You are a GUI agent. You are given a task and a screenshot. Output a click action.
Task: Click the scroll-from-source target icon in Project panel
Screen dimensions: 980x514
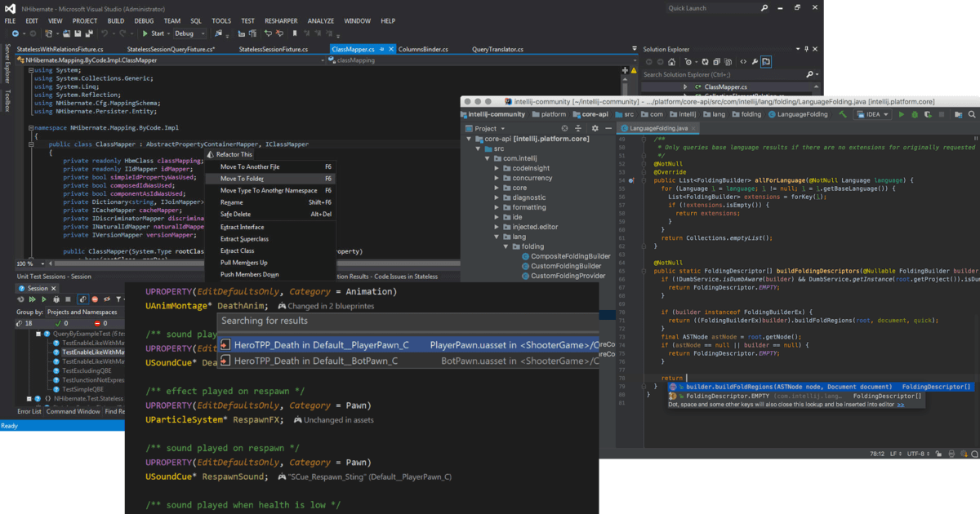coord(564,128)
